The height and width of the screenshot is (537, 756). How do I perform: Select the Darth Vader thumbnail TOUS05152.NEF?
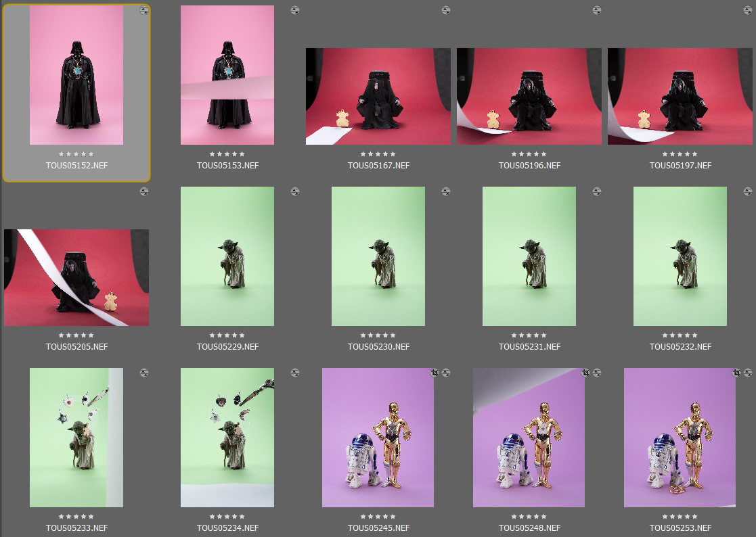click(x=76, y=75)
